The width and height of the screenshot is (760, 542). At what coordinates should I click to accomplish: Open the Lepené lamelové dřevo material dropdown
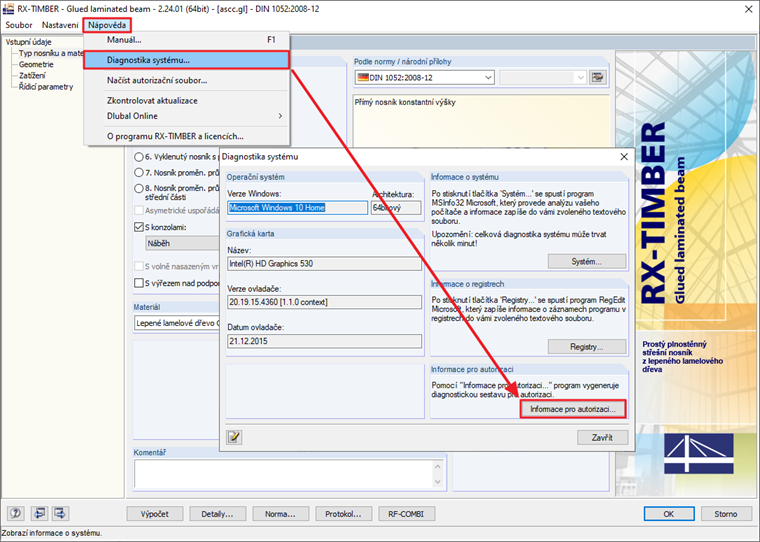177,323
